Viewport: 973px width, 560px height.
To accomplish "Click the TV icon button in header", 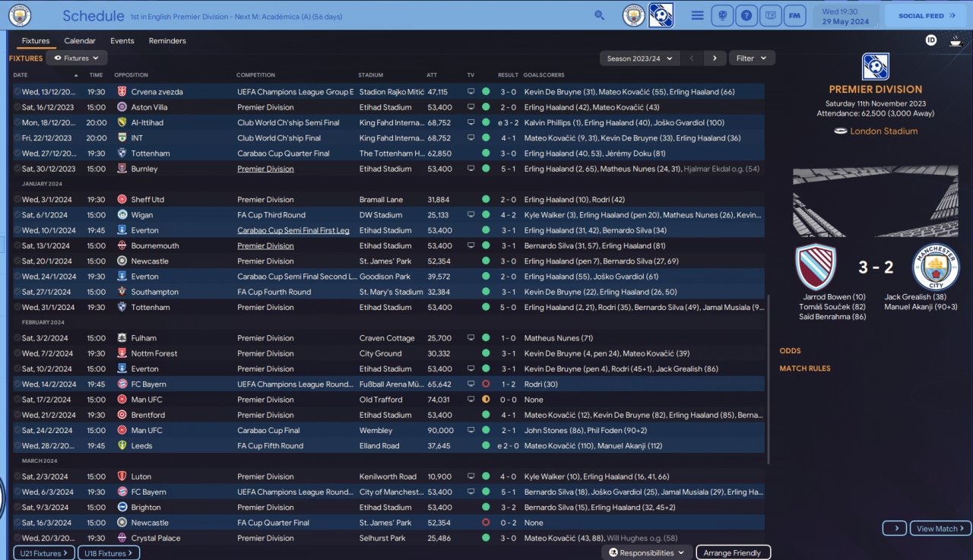I will tap(771, 15).
